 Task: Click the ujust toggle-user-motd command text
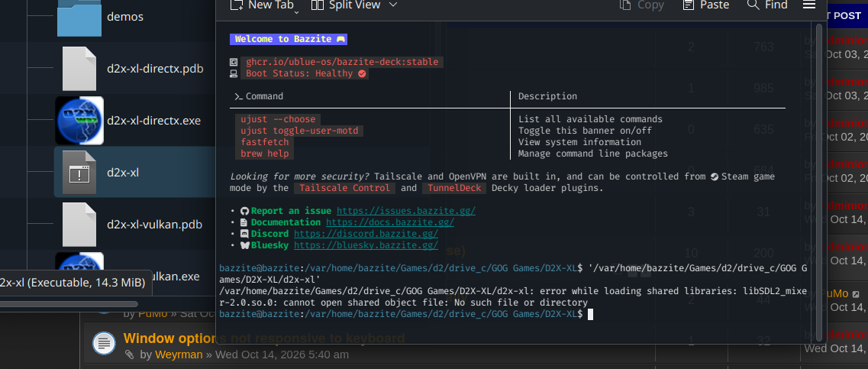tap(299, 131)
